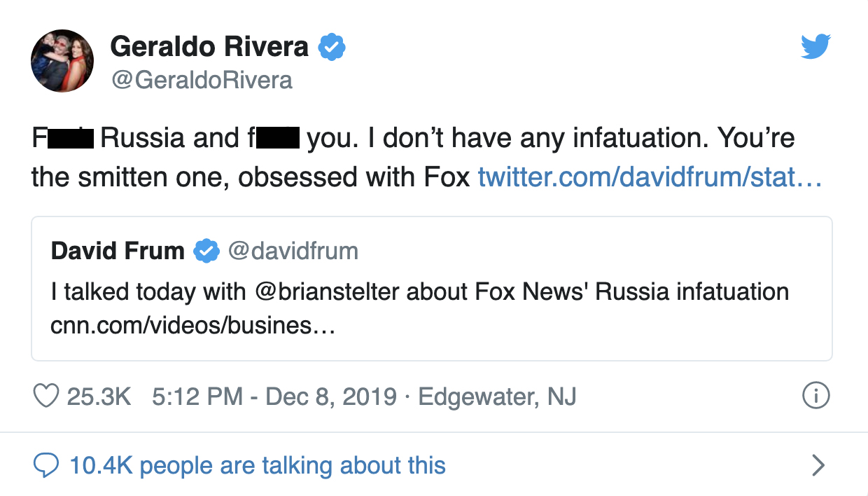
Task: Click the heart icon to like the tweet
Action: click(x=48, y=396)
